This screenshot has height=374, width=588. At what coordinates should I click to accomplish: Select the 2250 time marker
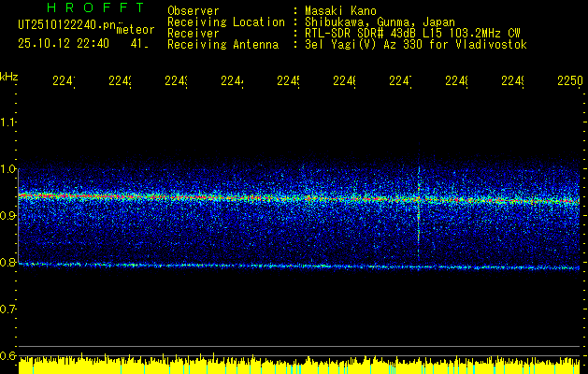[x=567, y=81]
